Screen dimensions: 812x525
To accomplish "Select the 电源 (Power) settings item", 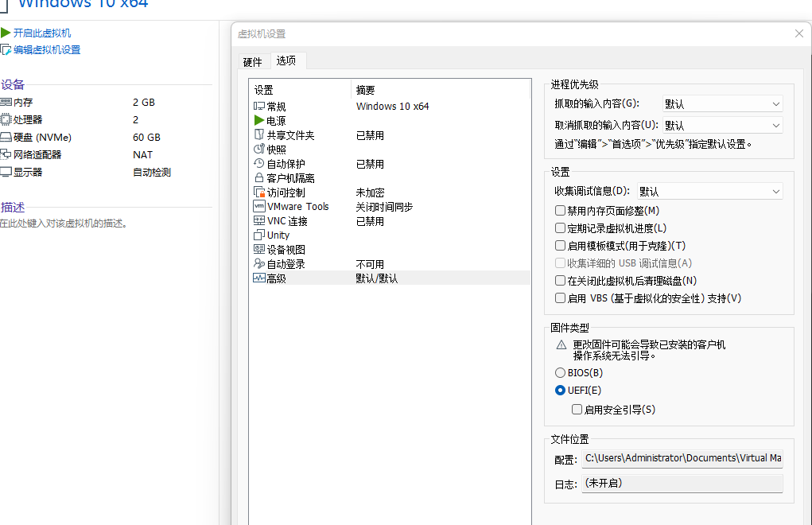I will pyautogui.click(x=278, y=119).
